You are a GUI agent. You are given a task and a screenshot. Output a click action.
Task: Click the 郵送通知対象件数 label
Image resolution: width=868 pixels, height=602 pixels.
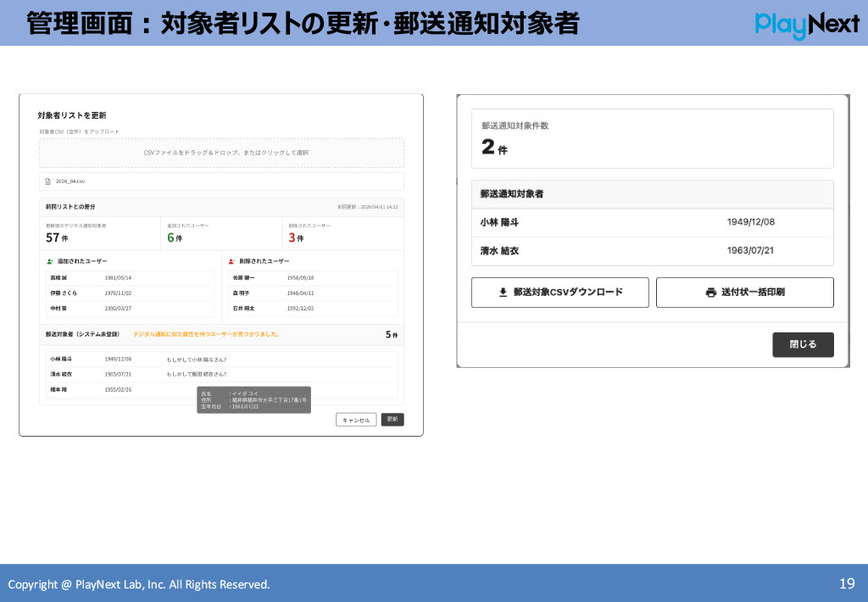click(x=515, y=125)
